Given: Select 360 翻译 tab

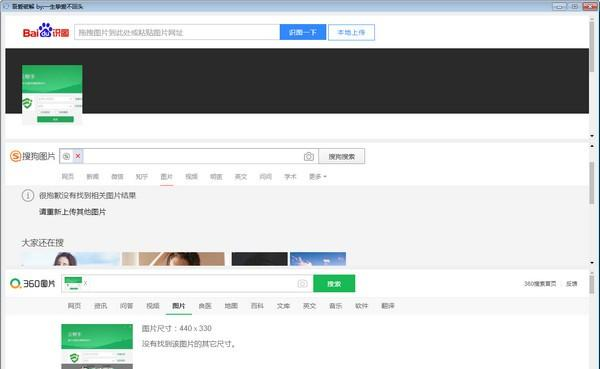Looking at the screenshot, I should pyautogui.click(x=388, y=305).
